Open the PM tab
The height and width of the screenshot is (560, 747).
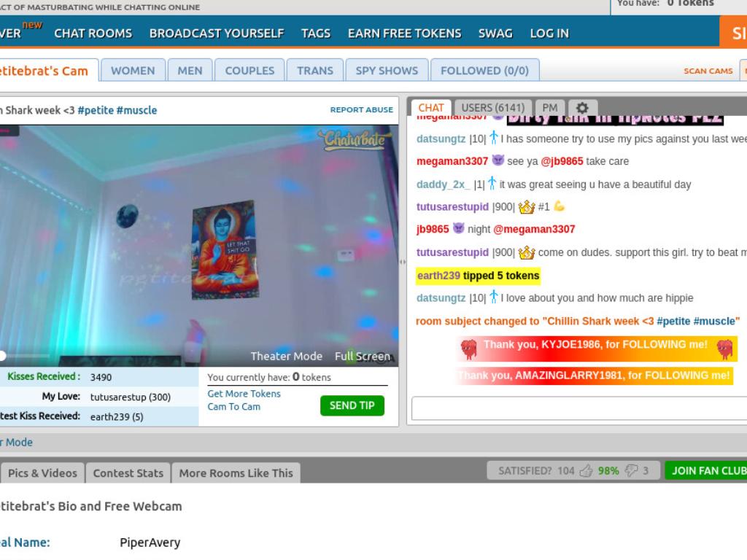[550, 108]
